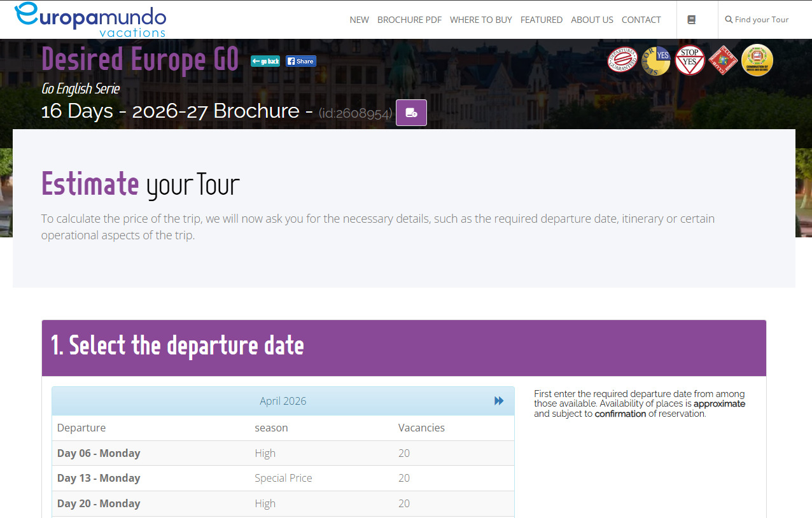Click the Sector Yes pie chart badge
Viewport: 812px width, 518px height.
(x=656, y=59)
